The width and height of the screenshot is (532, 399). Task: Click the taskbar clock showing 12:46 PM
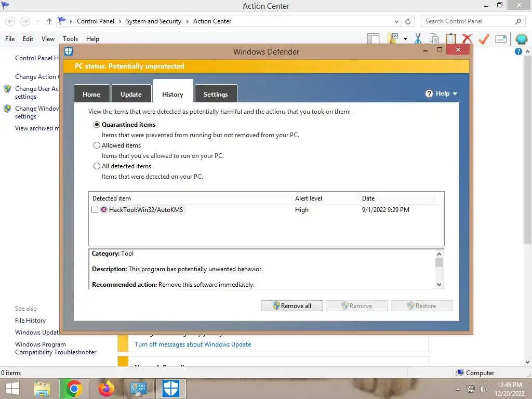(510, 389)
